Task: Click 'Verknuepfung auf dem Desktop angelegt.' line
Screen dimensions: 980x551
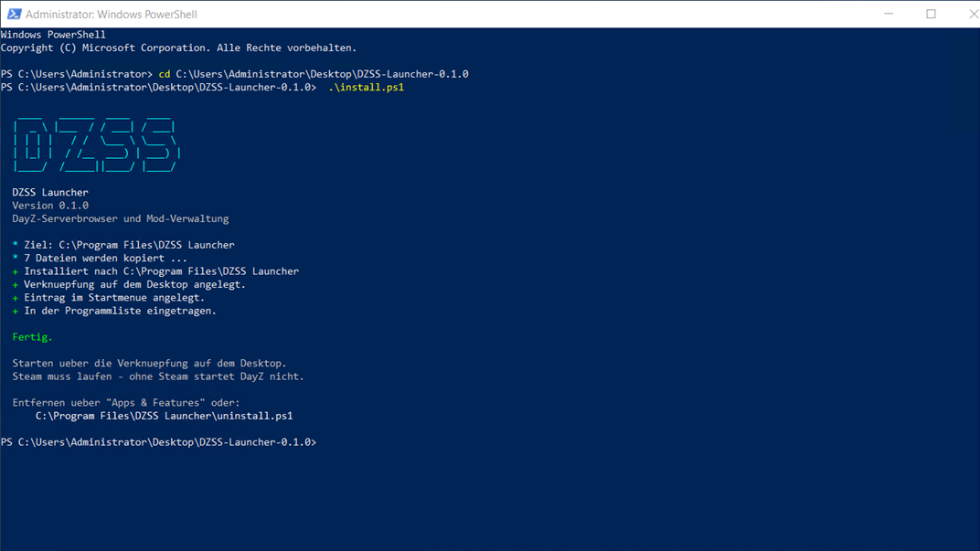Action: 129,284
